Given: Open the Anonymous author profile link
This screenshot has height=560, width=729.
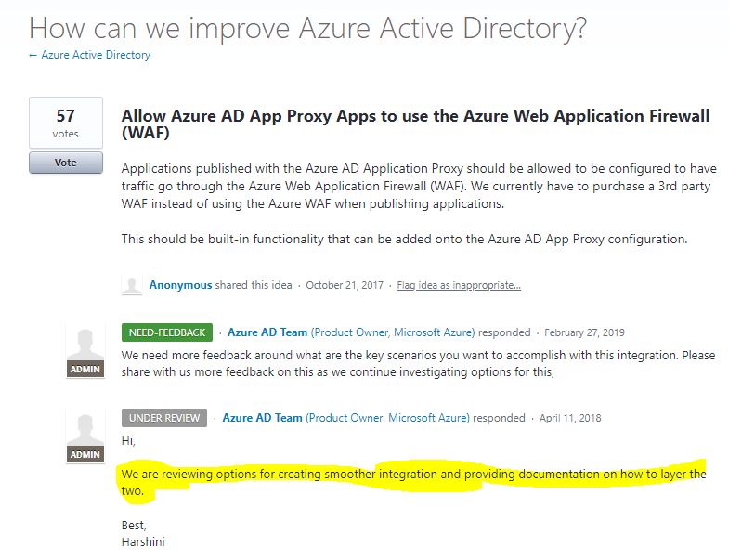Looking at the screenshot, I should [180, 285].
